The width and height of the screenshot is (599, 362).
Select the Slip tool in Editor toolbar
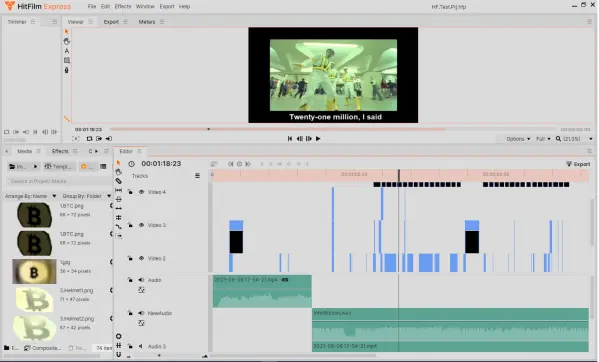tap(118, 190)
